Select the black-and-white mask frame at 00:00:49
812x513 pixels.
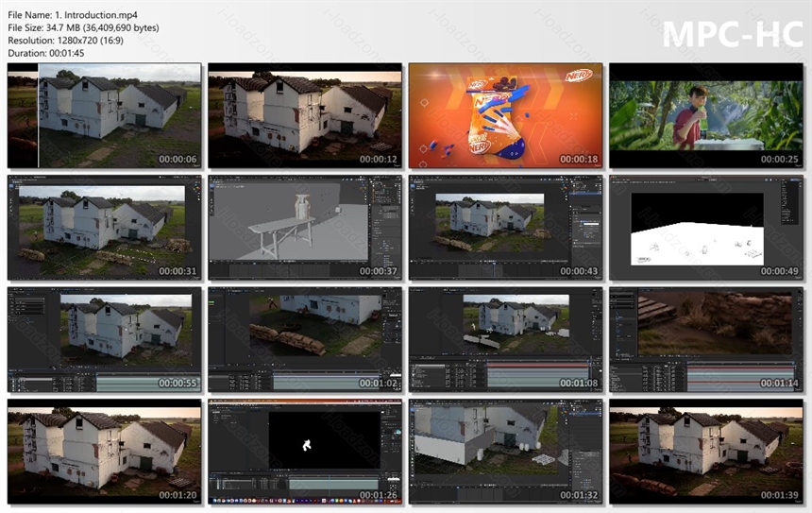point(706,228)
